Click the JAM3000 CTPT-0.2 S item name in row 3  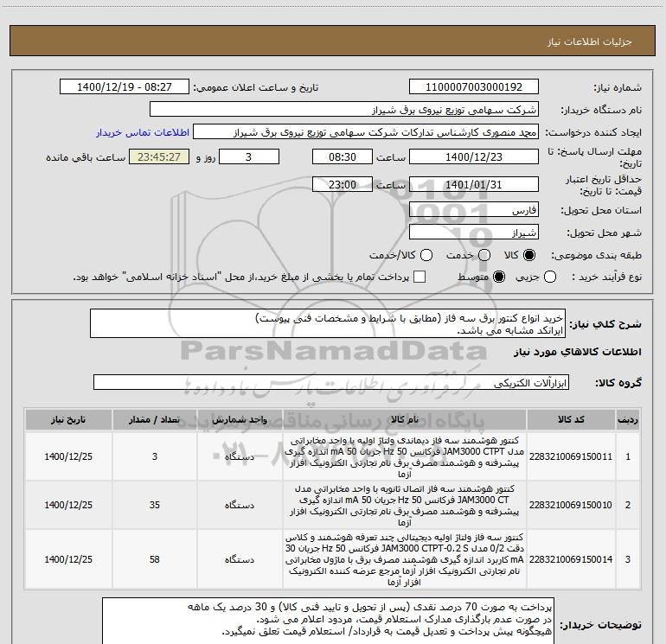click(405, 559)
